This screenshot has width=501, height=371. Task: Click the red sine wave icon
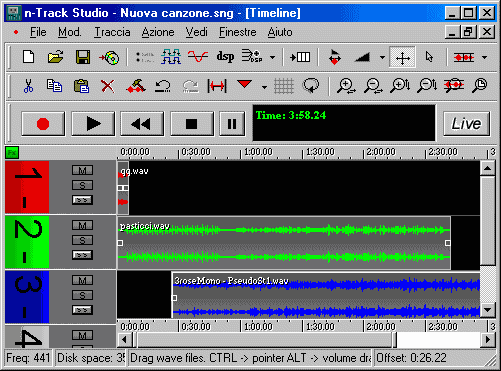(198, 57)
